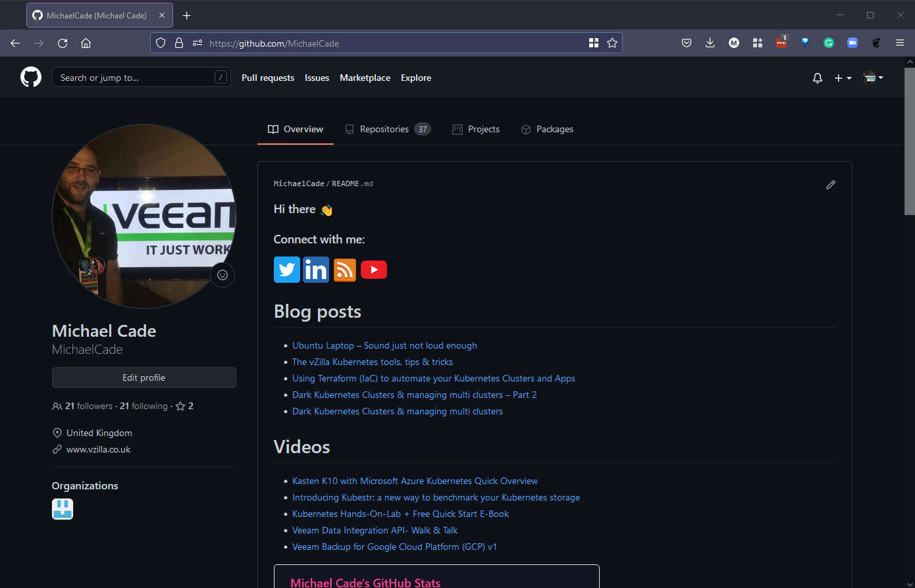
Task: Switch to the Packages tab
Action: tap(547, 130)
